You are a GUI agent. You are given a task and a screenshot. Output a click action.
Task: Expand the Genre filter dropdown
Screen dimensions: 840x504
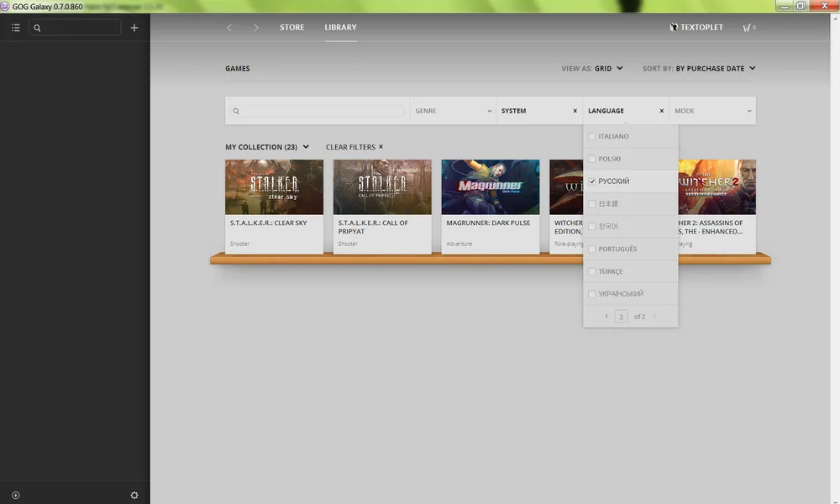(453, 111)
